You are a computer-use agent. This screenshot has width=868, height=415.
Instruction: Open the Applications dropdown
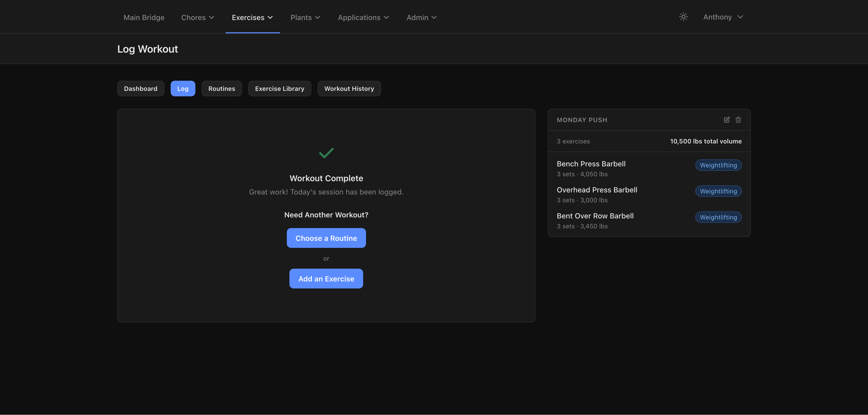click(x=363, y=17)
